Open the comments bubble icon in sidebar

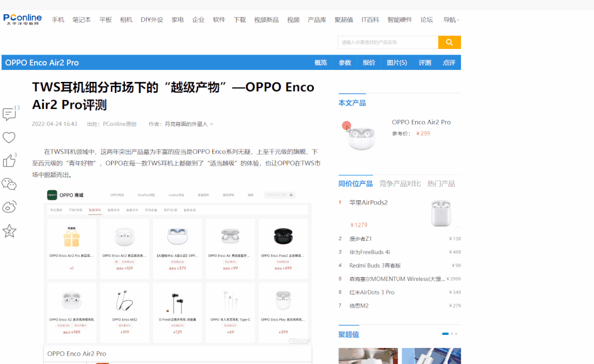coord(9,114)
